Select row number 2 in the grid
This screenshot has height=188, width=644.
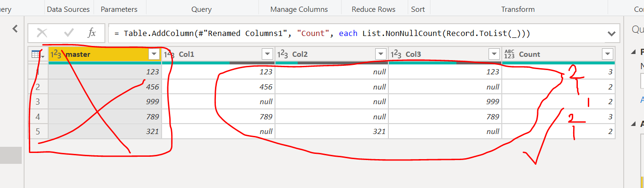click(x=38, y=87)
